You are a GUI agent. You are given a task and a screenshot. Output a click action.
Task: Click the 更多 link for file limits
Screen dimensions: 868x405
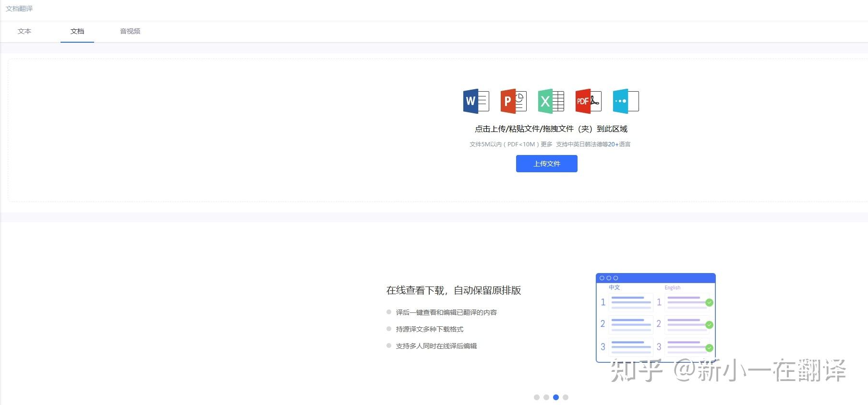546,144
